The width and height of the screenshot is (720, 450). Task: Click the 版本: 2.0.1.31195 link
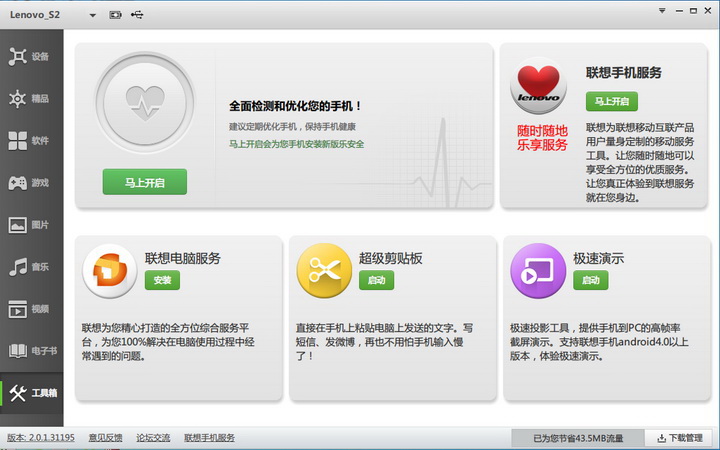point(40,438)
